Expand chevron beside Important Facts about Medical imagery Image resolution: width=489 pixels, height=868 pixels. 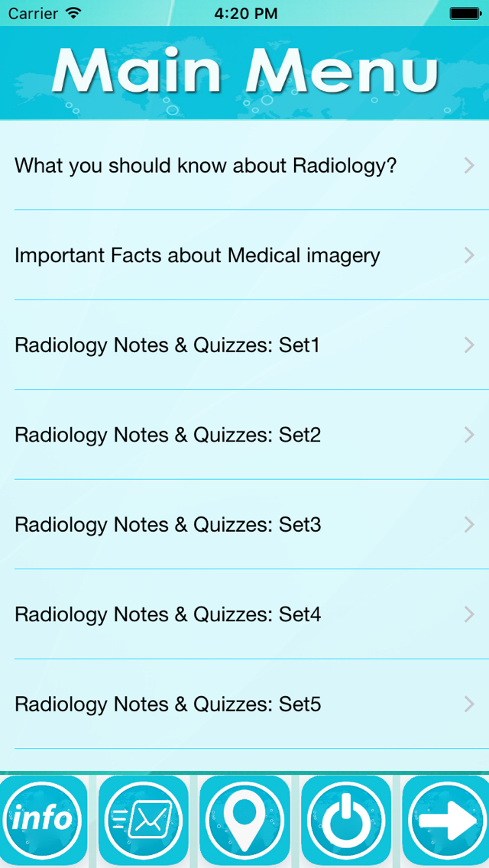point(470,255)
